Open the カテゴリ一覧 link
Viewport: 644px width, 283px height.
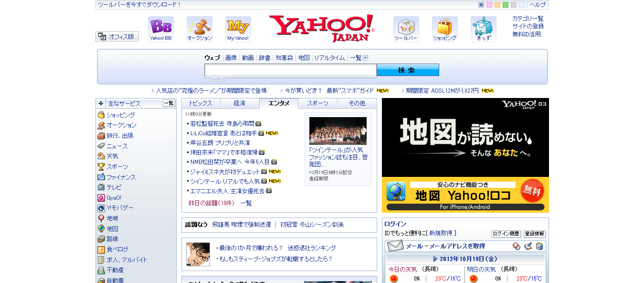528,19
